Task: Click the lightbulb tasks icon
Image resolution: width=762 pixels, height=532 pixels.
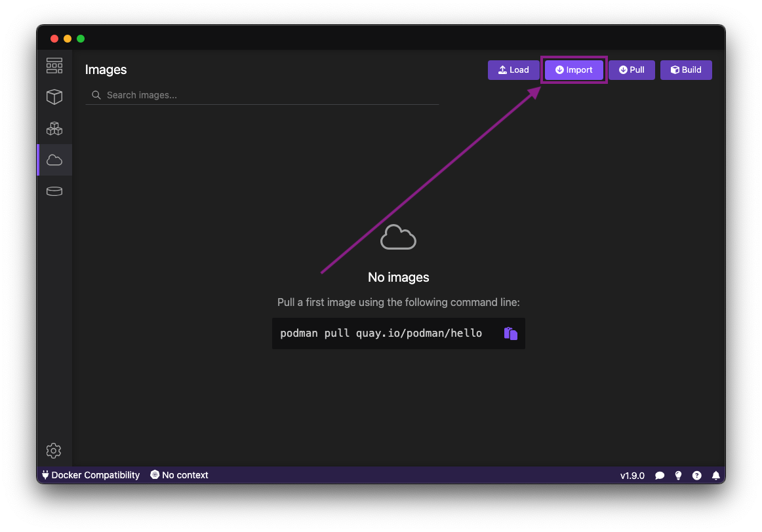Action: pyautogui.click(x=678, y=475)
